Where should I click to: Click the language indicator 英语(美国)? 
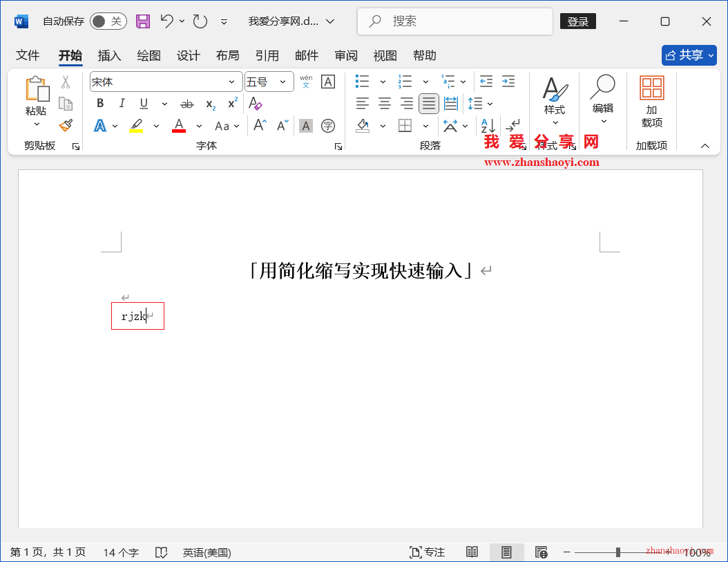tap(207, 552)
